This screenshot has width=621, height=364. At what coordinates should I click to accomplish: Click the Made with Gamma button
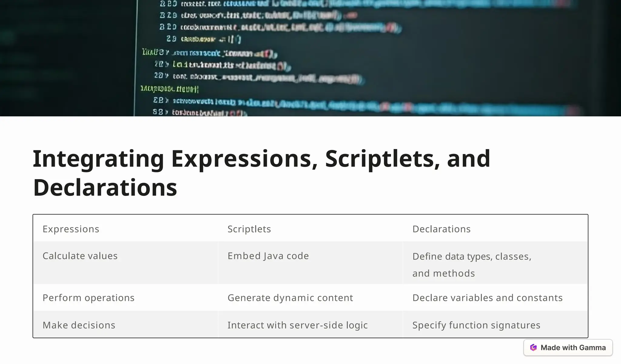568,348
